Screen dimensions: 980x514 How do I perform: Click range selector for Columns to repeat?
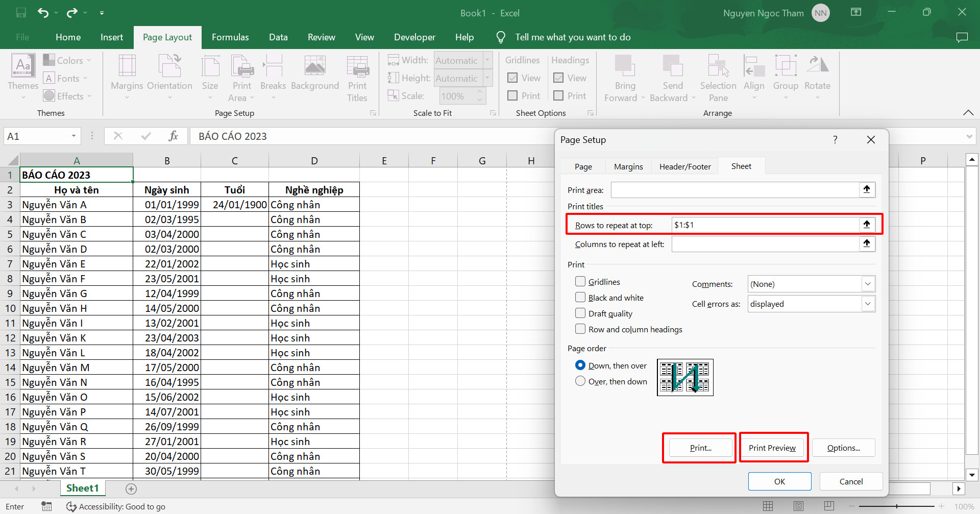click(x=866, y=244)
